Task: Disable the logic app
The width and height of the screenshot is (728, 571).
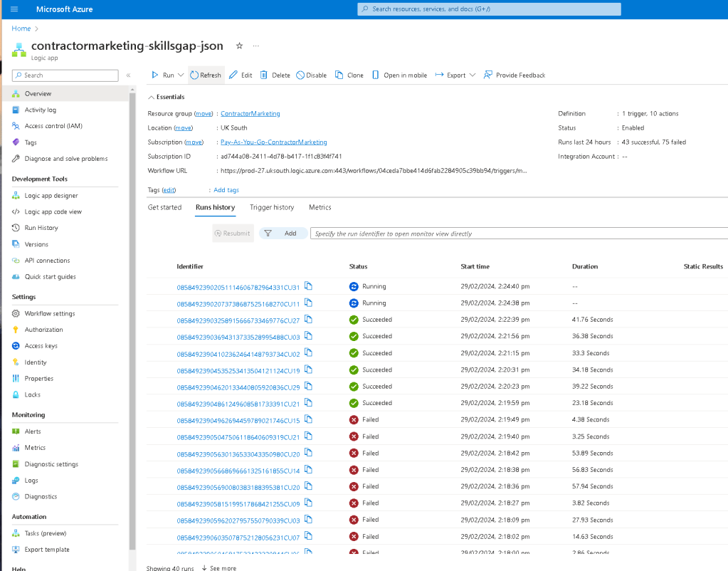Action: click(x=312, y=75)
